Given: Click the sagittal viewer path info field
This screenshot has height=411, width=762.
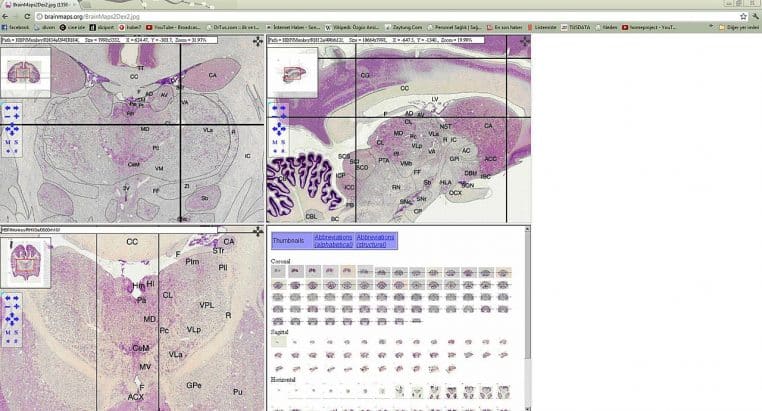Looking at the screenshot, I should pyautogui.click(x=376, y=40).
